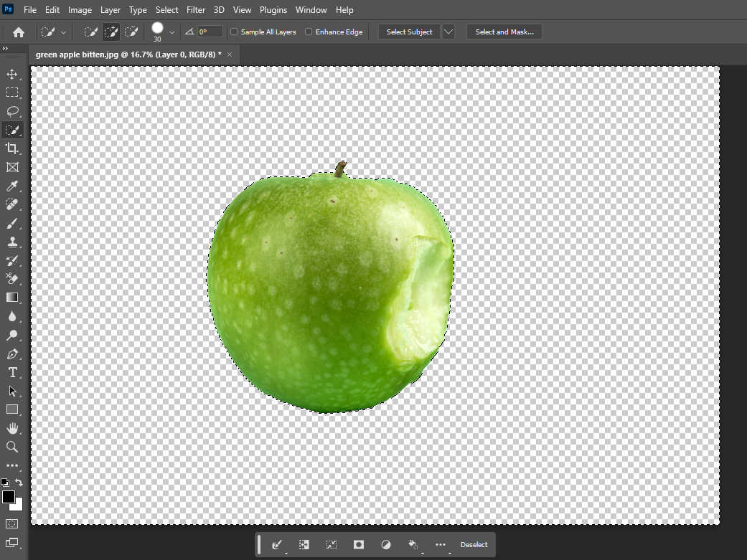Open the Plugins menu
This screenshot has width=747, height=560.
(x=273, y=10)
